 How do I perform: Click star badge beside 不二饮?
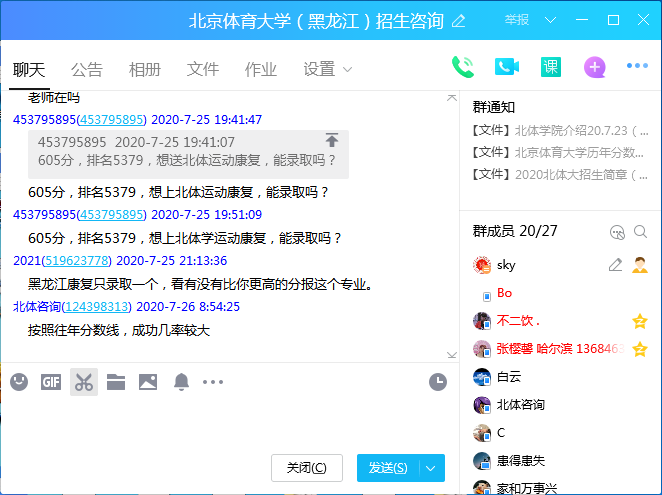pyautogui.click(x=640, y=321)
